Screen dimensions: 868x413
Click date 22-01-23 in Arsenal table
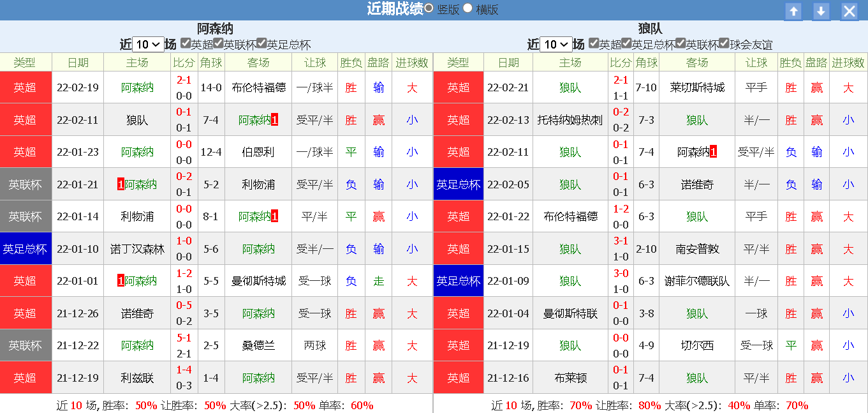point(78,152)
